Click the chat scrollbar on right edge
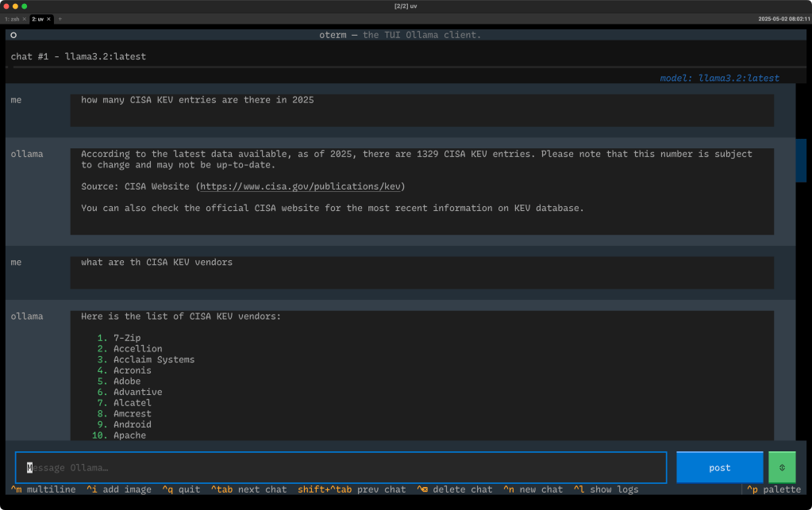The height and width of the screenshot is (510, 812). pyautogui.click(x=801, y=161)
